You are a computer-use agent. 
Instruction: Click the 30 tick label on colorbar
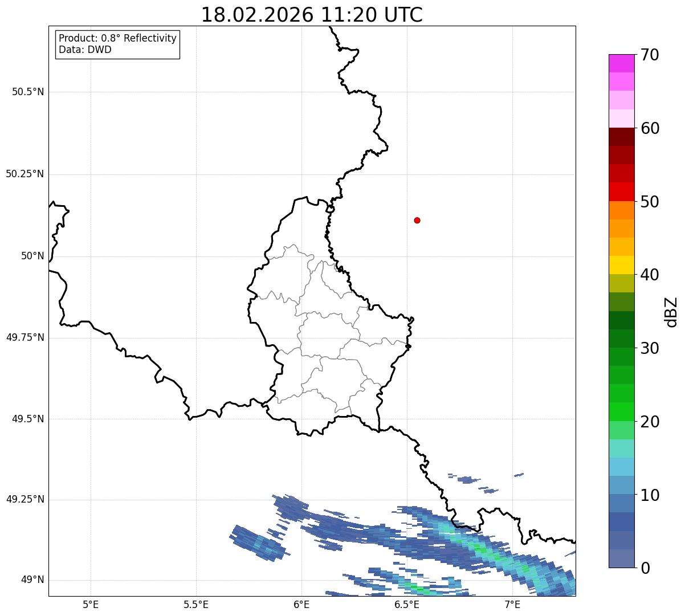(x=650, y=348)
